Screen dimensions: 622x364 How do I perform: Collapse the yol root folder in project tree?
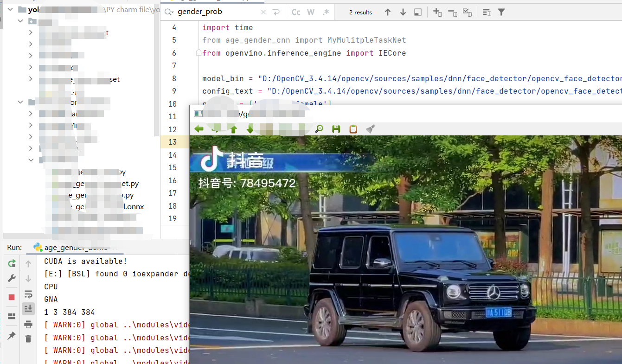(10, 9)
